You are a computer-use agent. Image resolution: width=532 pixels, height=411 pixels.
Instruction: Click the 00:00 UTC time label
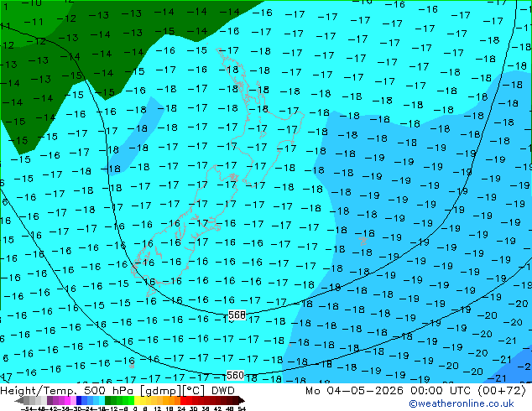point(440,391)
